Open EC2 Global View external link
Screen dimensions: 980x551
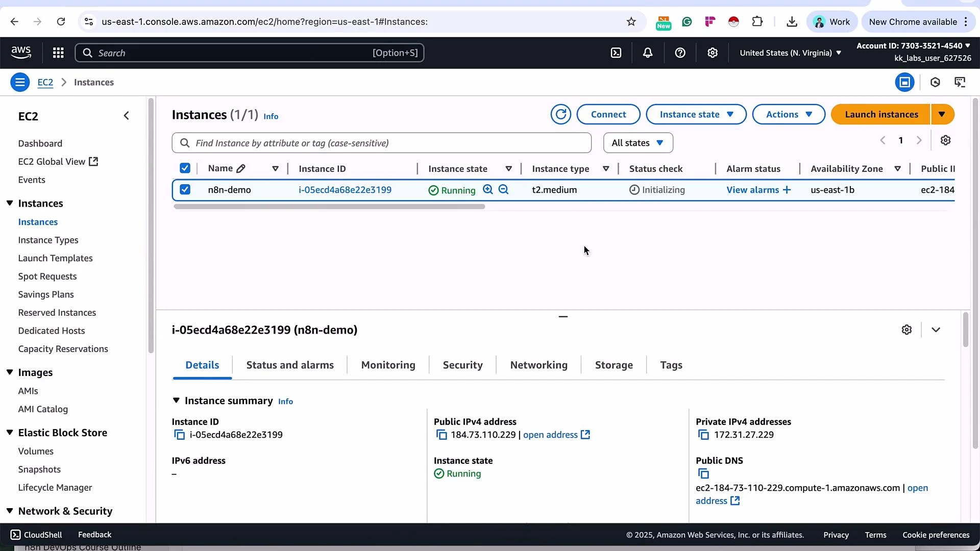pyautogui.click(x=58, y=162)
